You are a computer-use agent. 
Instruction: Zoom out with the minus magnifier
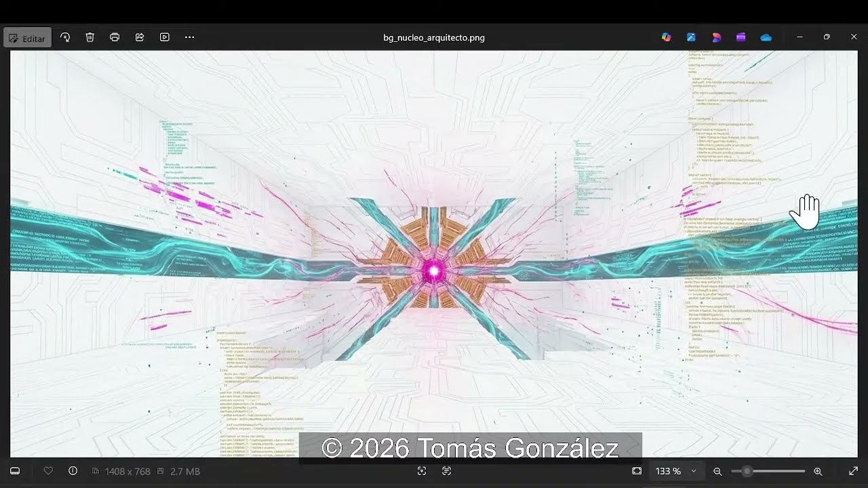click(x=717, y=471)
